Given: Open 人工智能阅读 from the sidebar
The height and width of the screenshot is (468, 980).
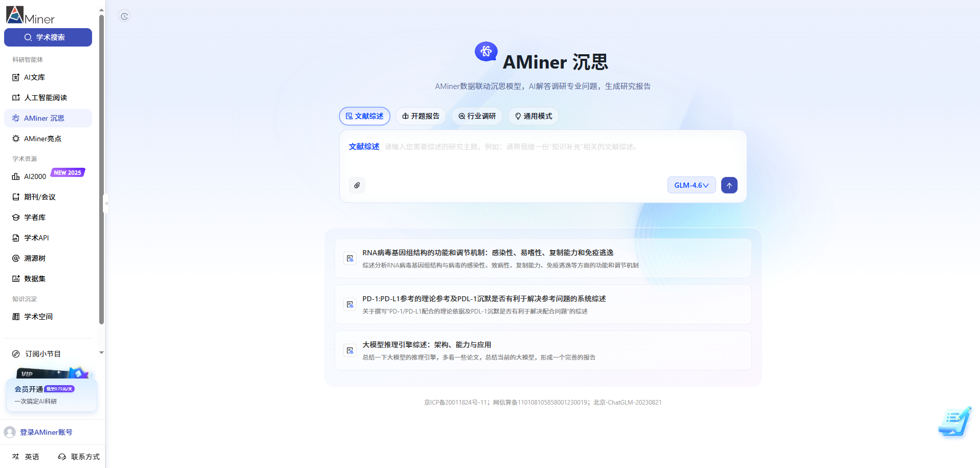Looking at the screenshot, I should point(45,98).
